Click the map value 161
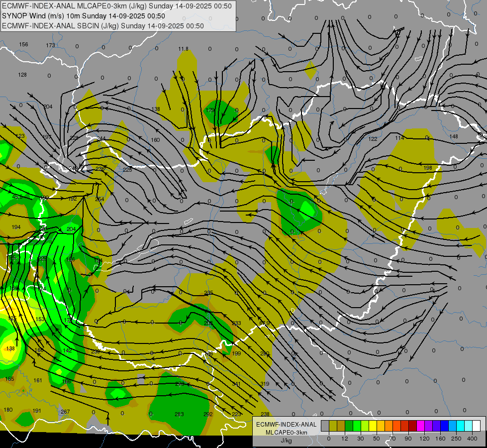Screen dimensions: 487x448 pyautogui.click(x=38, y=380)
